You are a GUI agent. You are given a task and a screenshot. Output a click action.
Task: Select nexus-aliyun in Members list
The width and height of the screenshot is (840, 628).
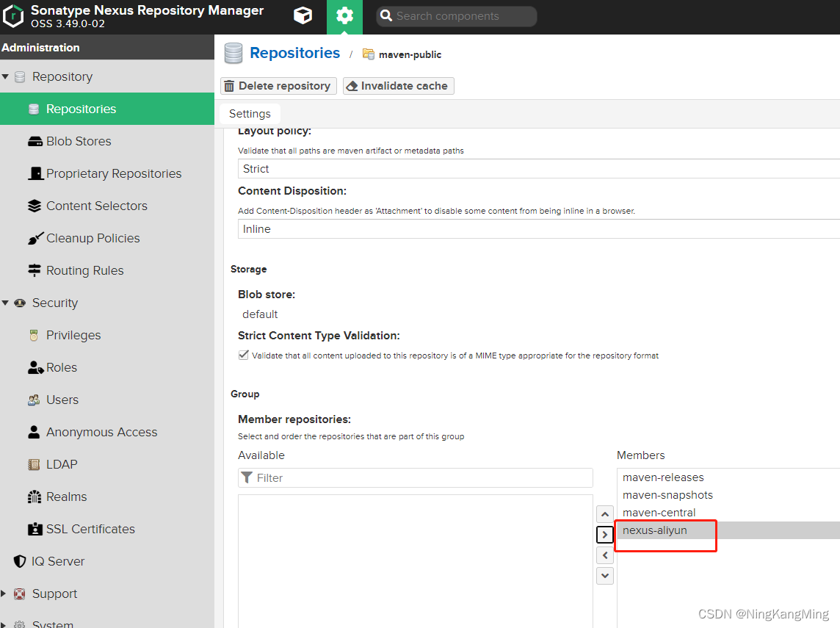(x=728, y=530)
